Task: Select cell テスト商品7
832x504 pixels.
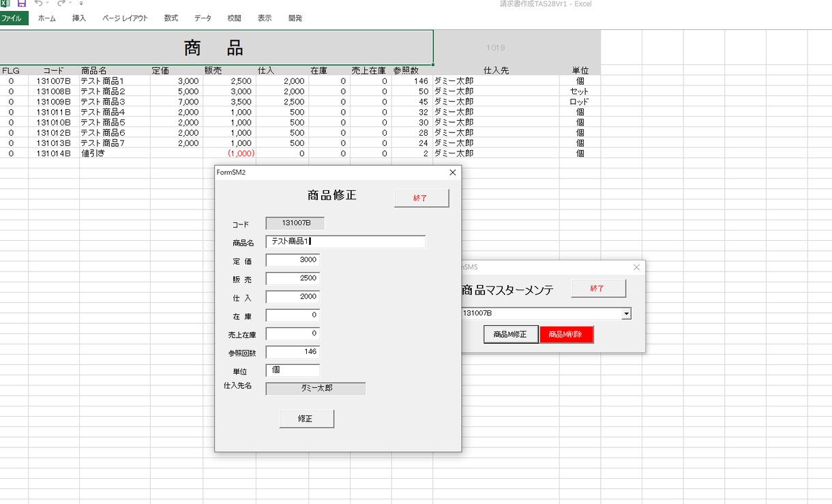Action: (x=115, y=143)
